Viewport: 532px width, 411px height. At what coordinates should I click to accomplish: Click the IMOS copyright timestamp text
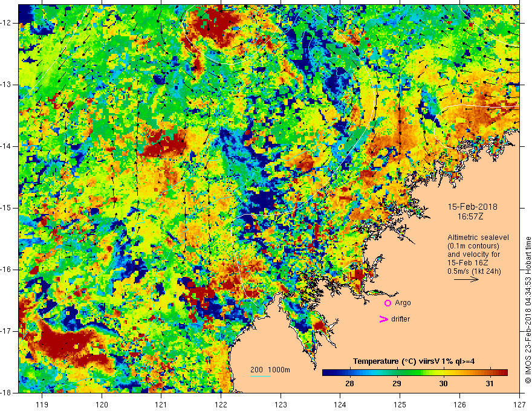tap(528, 310)
